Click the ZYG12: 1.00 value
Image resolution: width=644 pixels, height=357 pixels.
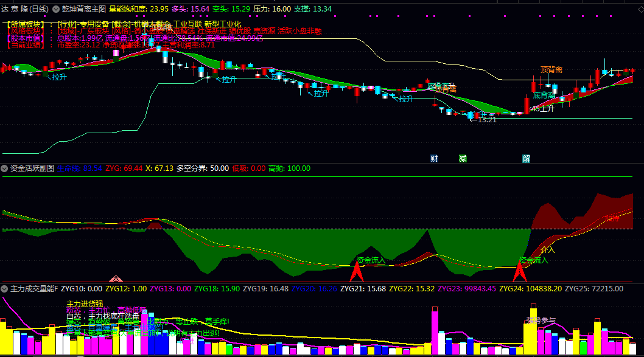[125, 289]
